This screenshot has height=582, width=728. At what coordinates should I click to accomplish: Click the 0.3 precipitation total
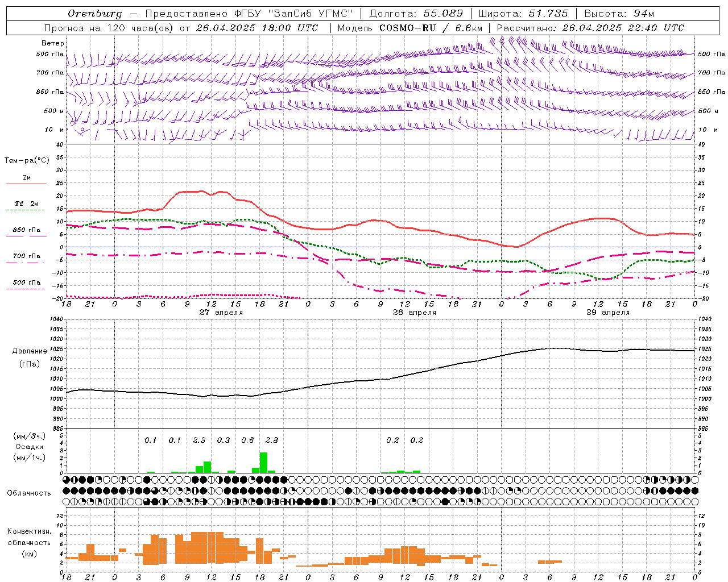point(224,440)
